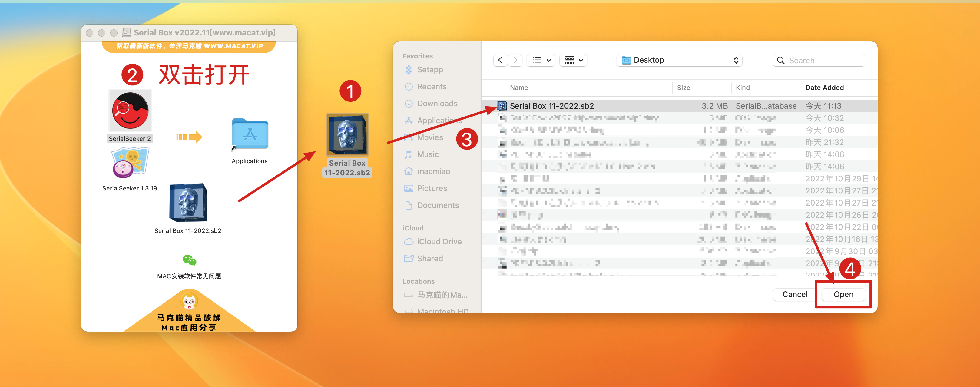Image resolution: width=980 pixels, height=387 pixels.
Task: Click the sb2 file icon in the list row
Action: point(502,106)
